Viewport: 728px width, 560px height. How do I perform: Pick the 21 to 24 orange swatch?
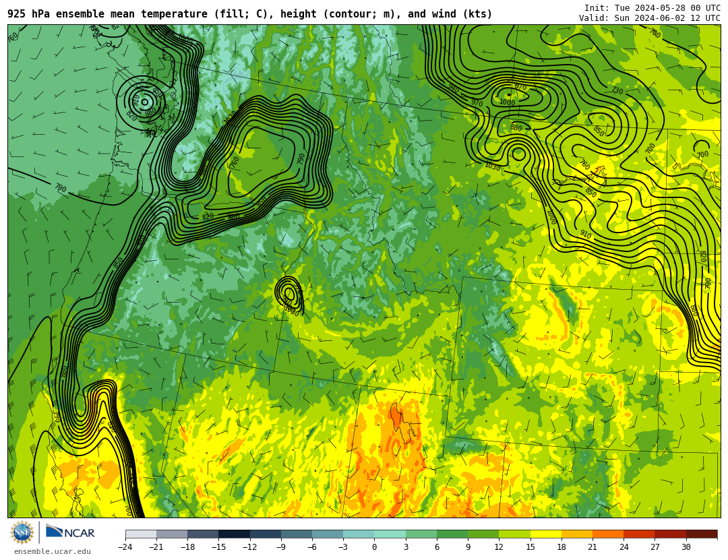[x=608, y=534]
